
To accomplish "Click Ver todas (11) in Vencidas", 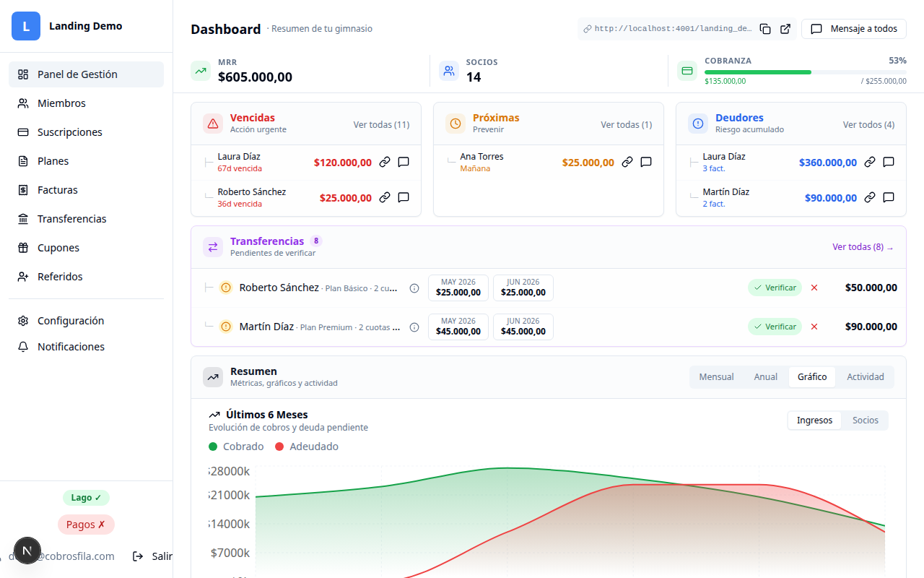I will tap(381, 124).
